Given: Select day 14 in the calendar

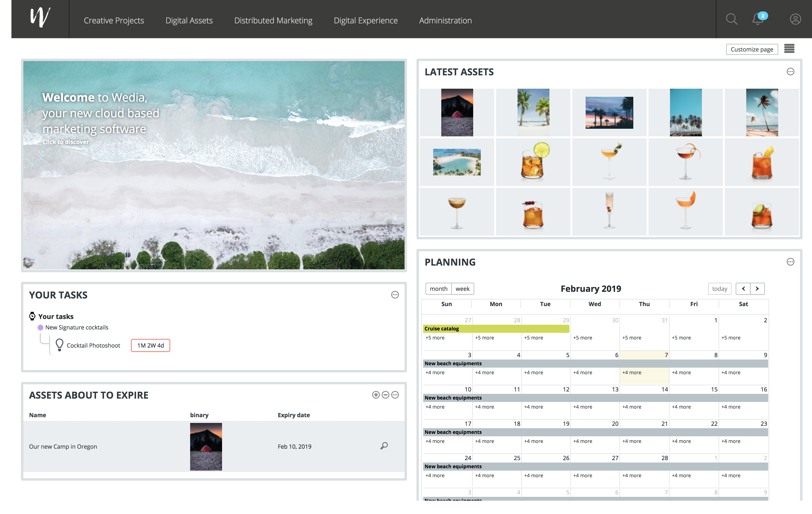Looking at the screenshot, I should [664, 389].
